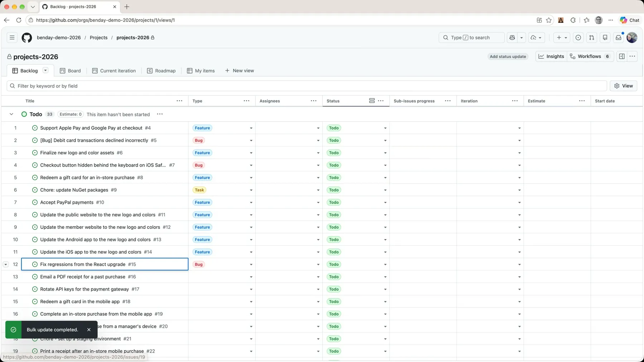The width and height of the screenshot is (644, 362).
Task: Toggle the project details side panel icon
Action: point(622,56)
